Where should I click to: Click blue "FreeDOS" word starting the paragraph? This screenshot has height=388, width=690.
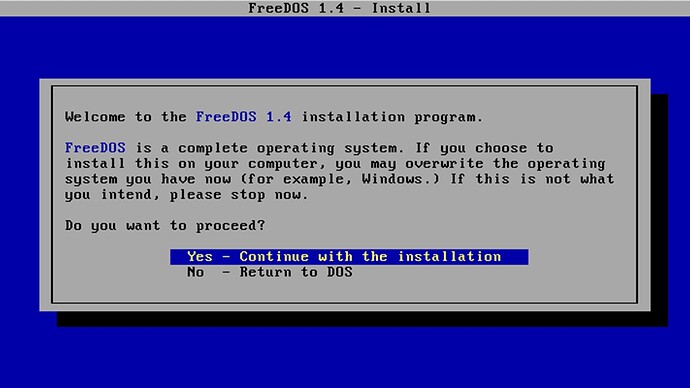[x=95, y=148]
